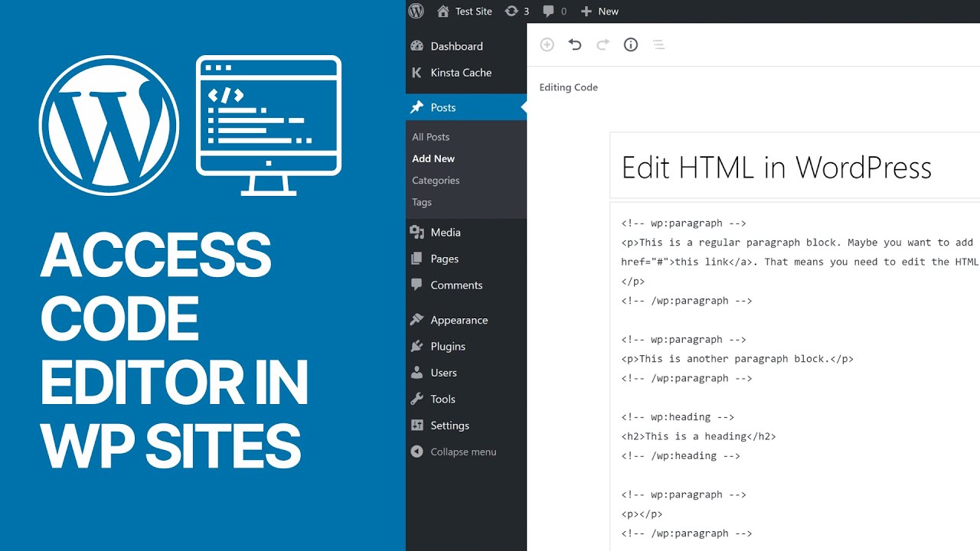Click the Media icon
This screenshot has width=980, height=551.
[x=416, y=232]
